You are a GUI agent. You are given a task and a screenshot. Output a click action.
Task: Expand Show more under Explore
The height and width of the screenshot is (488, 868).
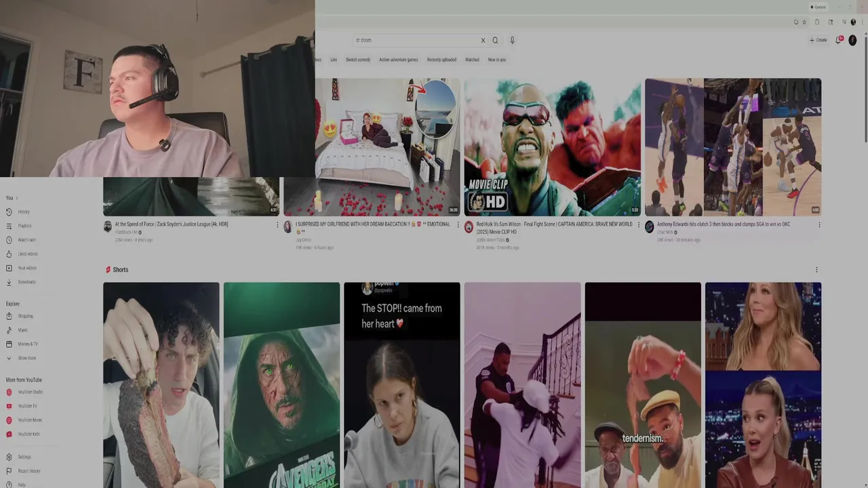[x=21, y=358]
